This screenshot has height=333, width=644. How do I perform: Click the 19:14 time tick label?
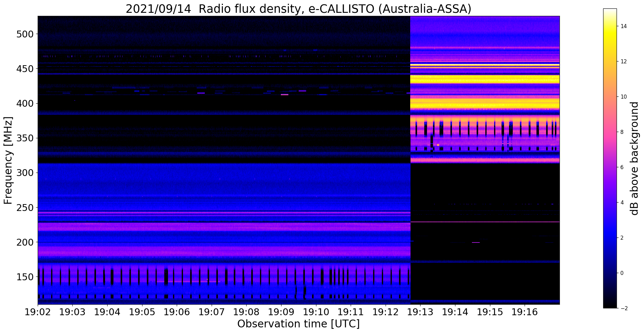point(455,311)
